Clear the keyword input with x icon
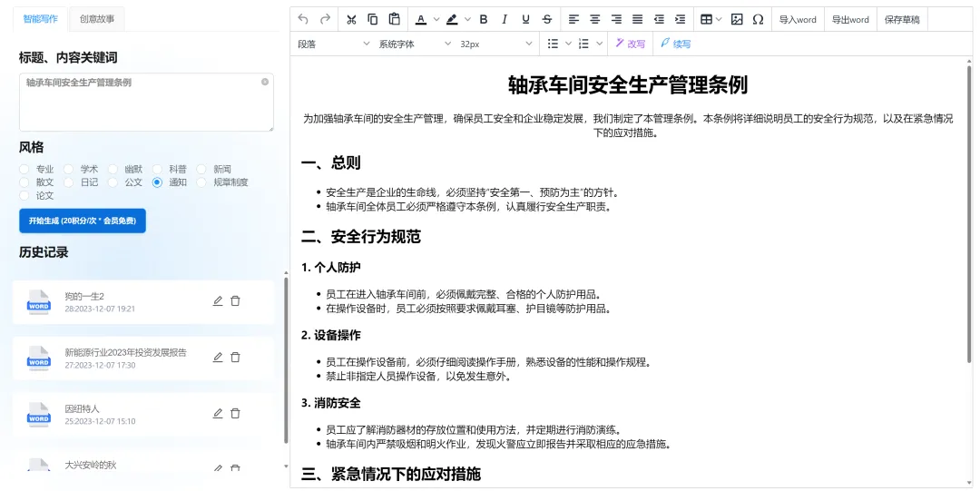 pyautogui.click(x=265, y=82)
